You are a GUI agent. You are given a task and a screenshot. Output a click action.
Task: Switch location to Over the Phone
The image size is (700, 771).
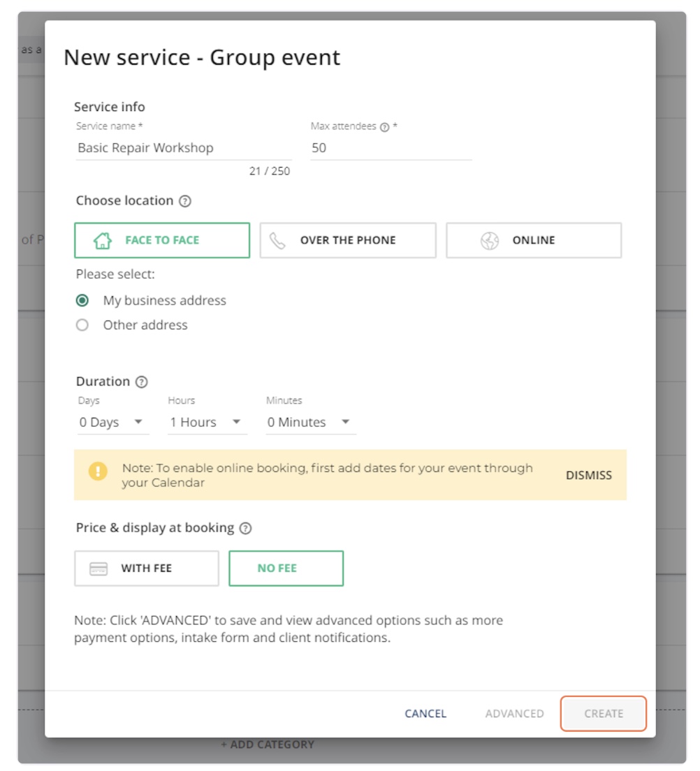tap(348, 241)
